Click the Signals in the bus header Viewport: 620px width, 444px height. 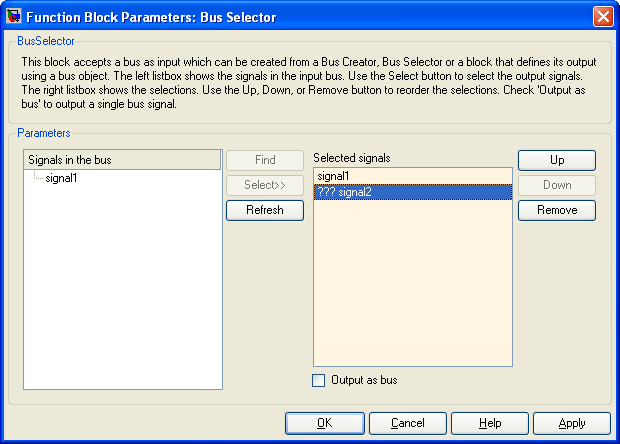coord(122,160)
